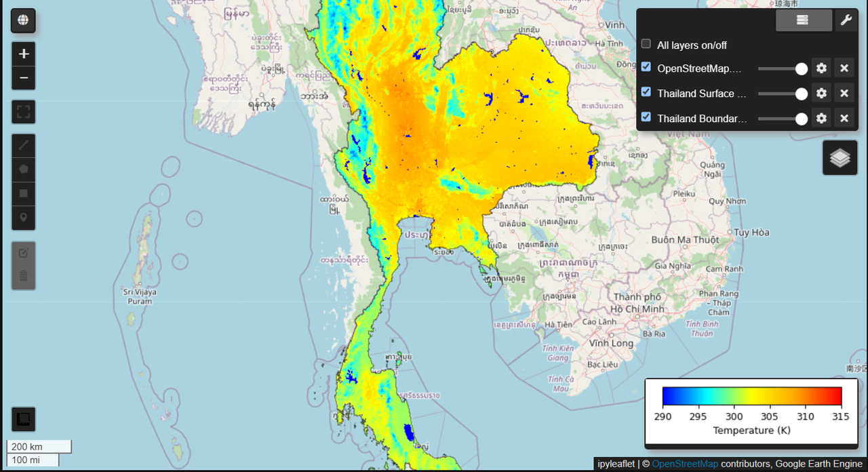
Task: Uncheck the OpenStreetMap layer checkbox
Action: pyautogui.click(x=646, y=67)
